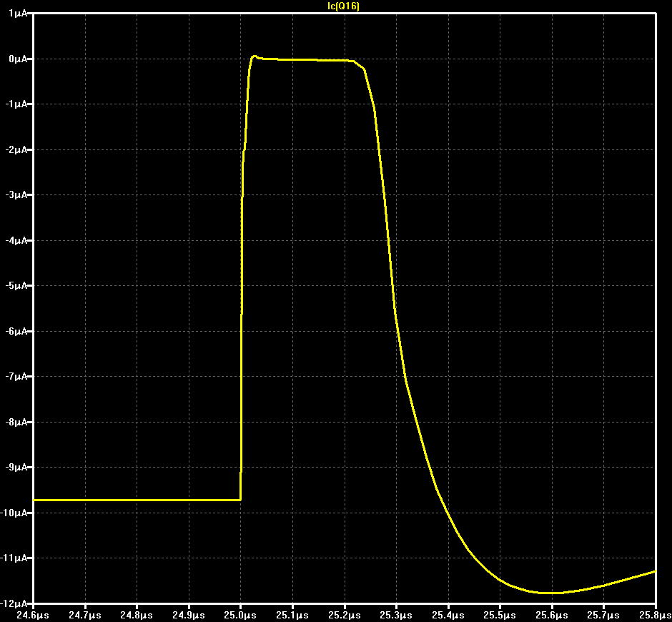Image resolution: width=672 pixels, height=622 pixels.
Task: Click the -4µA y-axis label
Action: [x=16, y=240]
